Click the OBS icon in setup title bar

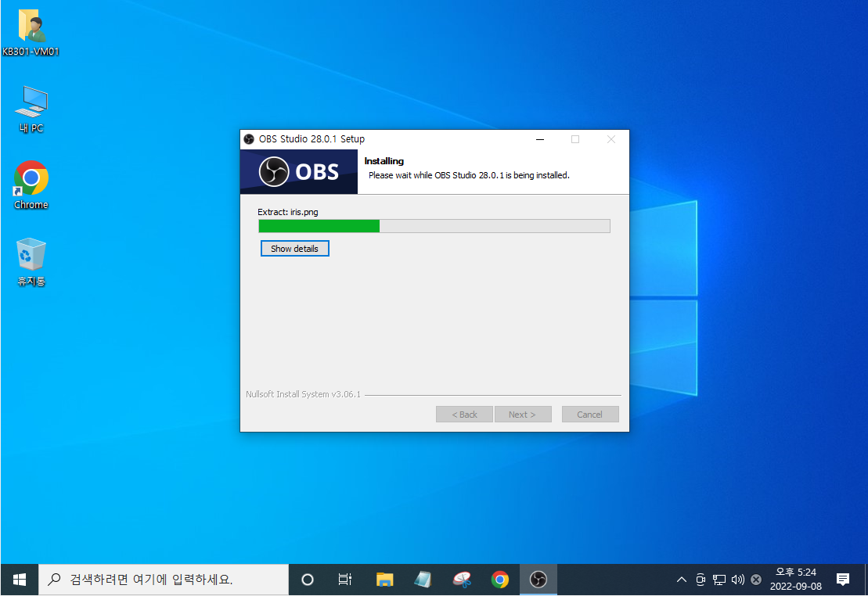point(249,139)
